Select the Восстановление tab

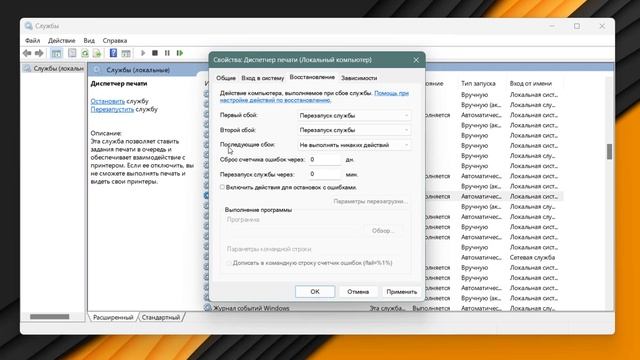pos(312,77)
